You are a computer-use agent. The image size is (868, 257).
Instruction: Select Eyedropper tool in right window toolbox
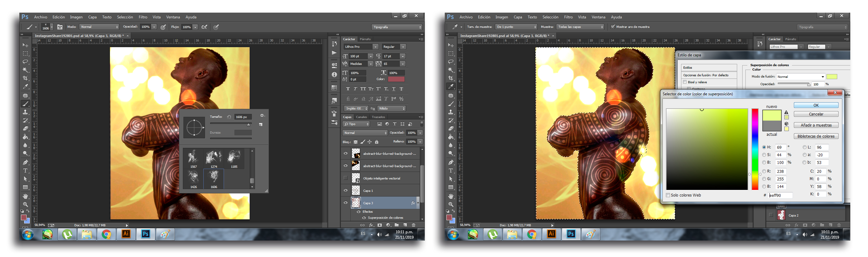click(x=451, y=87)
